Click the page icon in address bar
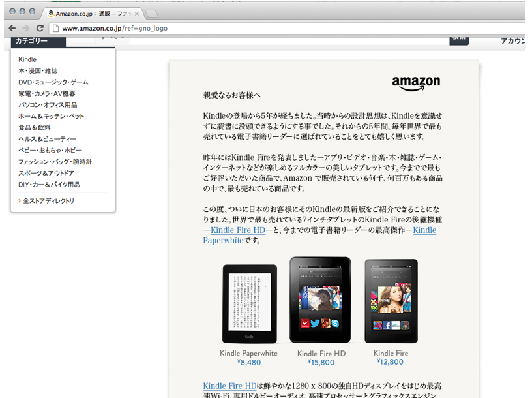Screen dimensions: 532x398 (x=55, y=28)
